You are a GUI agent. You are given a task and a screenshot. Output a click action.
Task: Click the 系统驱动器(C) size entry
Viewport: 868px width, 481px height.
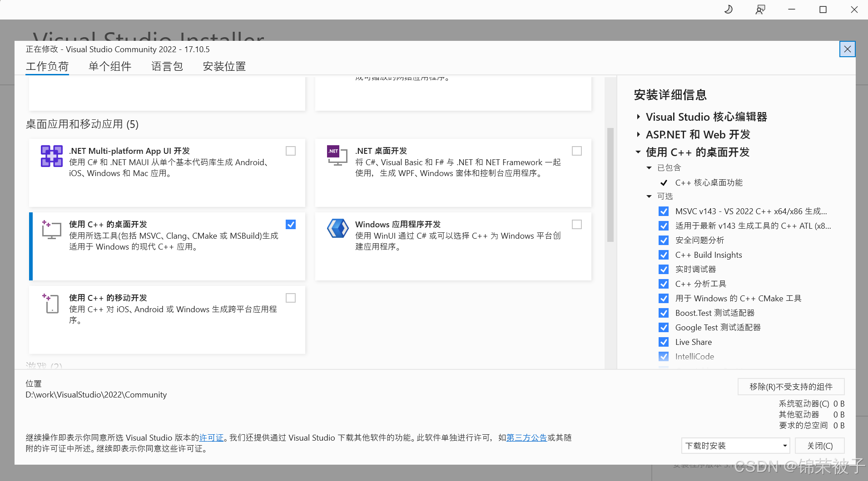(812, 404)
